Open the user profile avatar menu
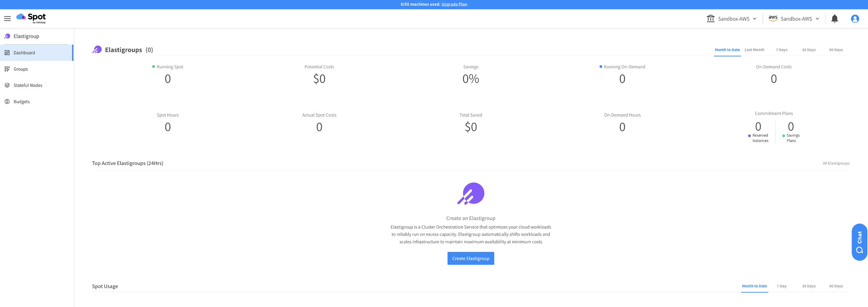The height and width of the screenshot is (307, 868). pyautogui.click(x=855, y=19)
